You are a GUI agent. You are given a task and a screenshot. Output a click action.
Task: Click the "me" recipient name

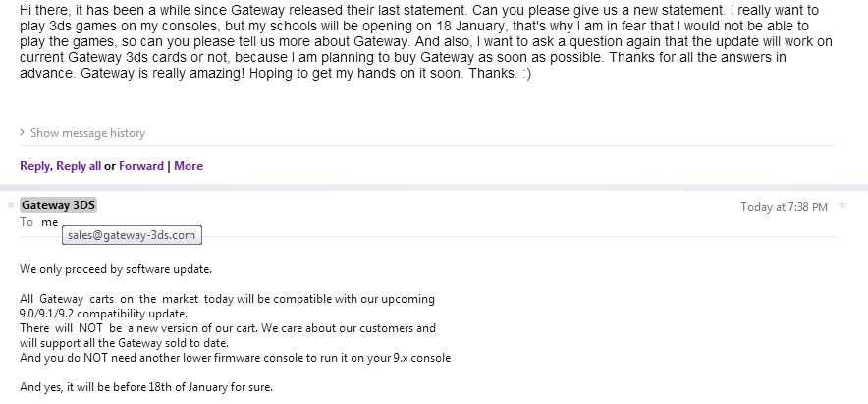click(x=50, y=222)
